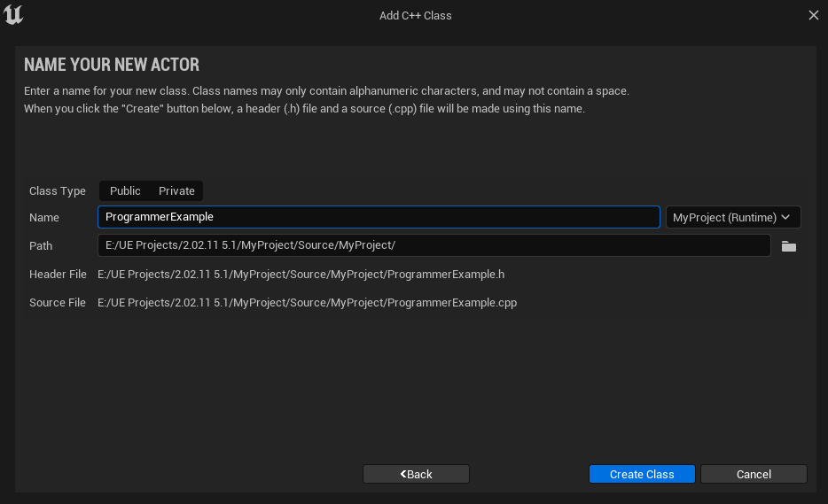Click the NAME YOUR NEW ACTOR heading
828x504 pixels.
point(112,65)
